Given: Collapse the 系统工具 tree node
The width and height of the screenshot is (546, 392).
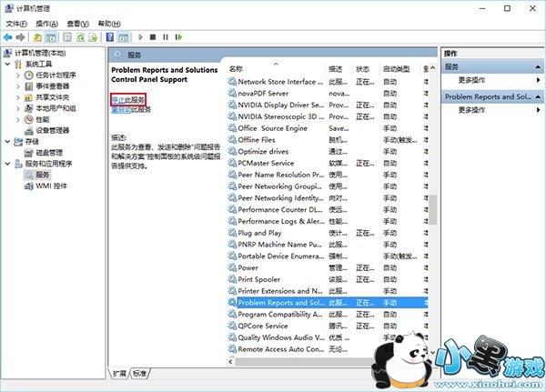Looking at the screenshot, I should (8, 65).
